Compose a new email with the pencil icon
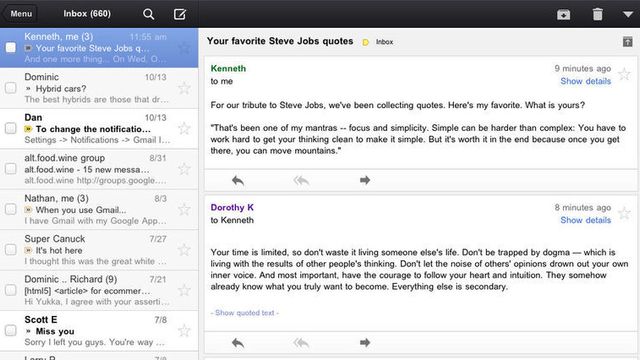 point(180,14)
